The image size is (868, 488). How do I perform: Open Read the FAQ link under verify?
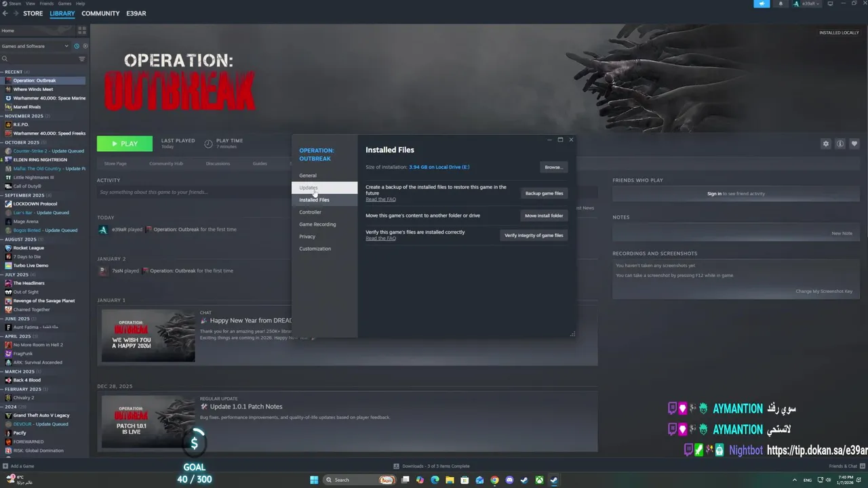380,239
